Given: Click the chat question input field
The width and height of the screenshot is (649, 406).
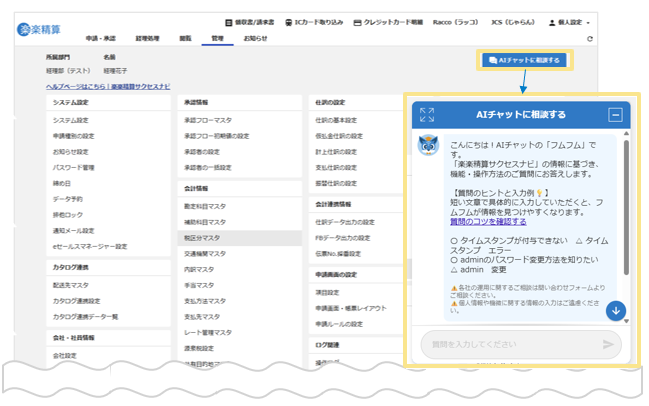Looking at the screenshot, I should point(521,344).
